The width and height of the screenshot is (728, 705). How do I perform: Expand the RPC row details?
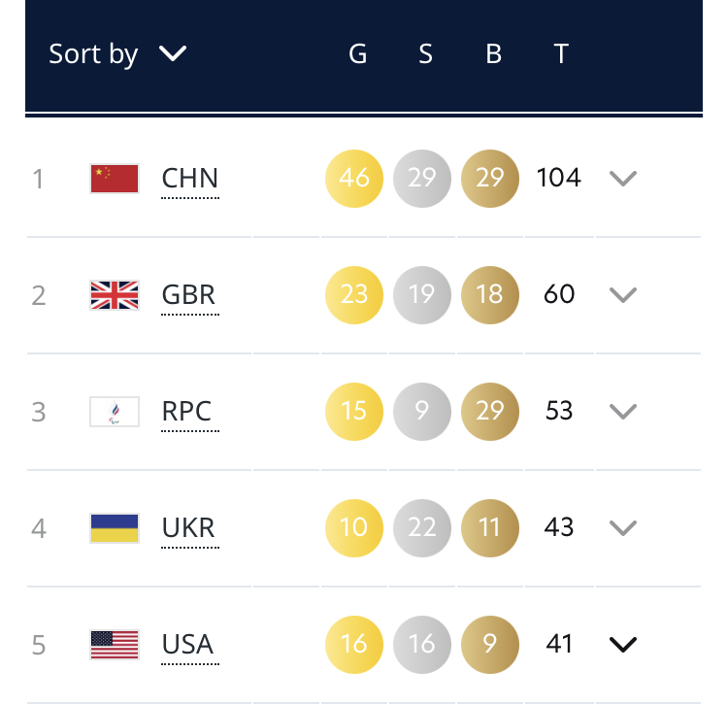(622, 412)
